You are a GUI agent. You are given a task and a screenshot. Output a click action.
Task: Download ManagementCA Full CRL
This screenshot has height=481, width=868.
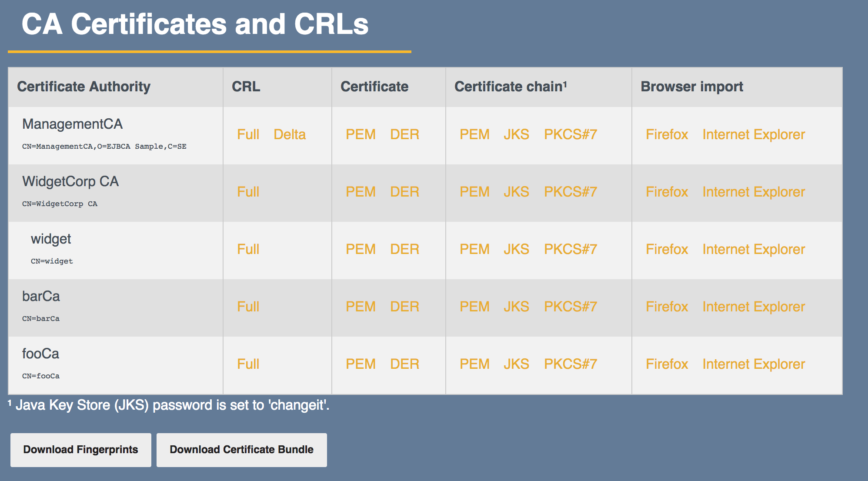[x=248, y=134]
